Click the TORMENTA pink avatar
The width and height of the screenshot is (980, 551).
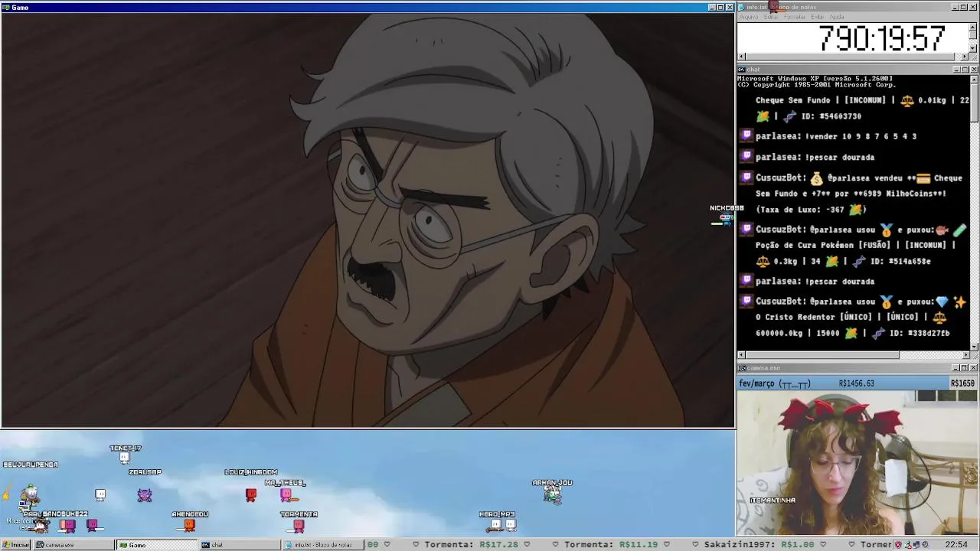pos(299,526)
